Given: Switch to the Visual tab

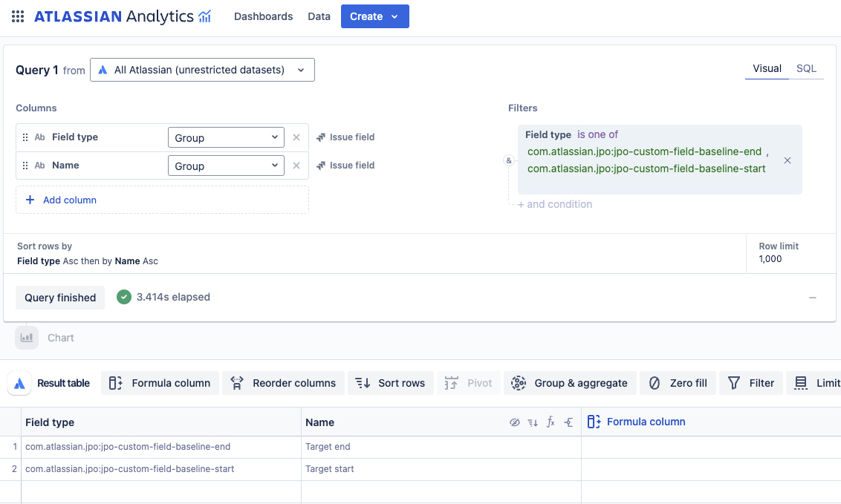Looking at the screenshot, I should [767, 68].
